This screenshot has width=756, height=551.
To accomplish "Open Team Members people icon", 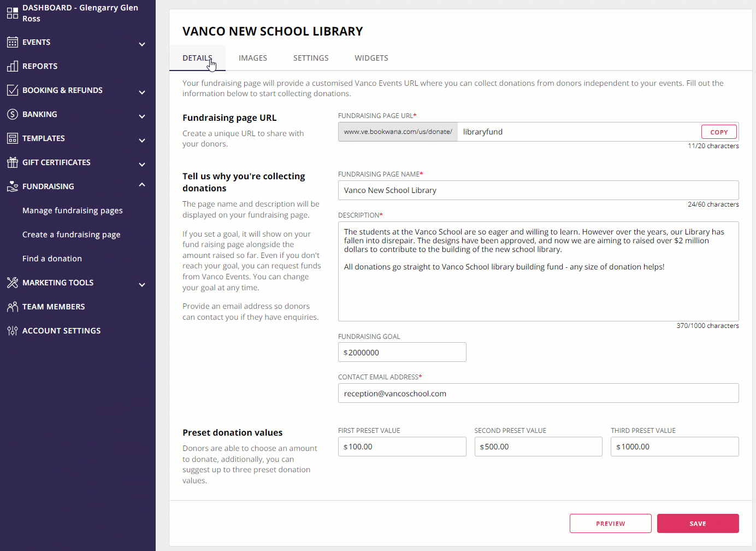I will tap(12, 307).
